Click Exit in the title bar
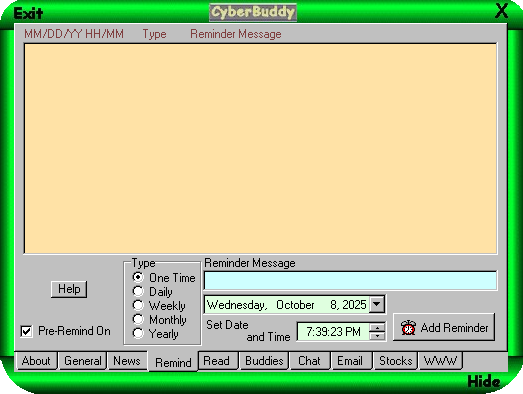This screenshot has height=394, width=523. (x=28, y=13)
